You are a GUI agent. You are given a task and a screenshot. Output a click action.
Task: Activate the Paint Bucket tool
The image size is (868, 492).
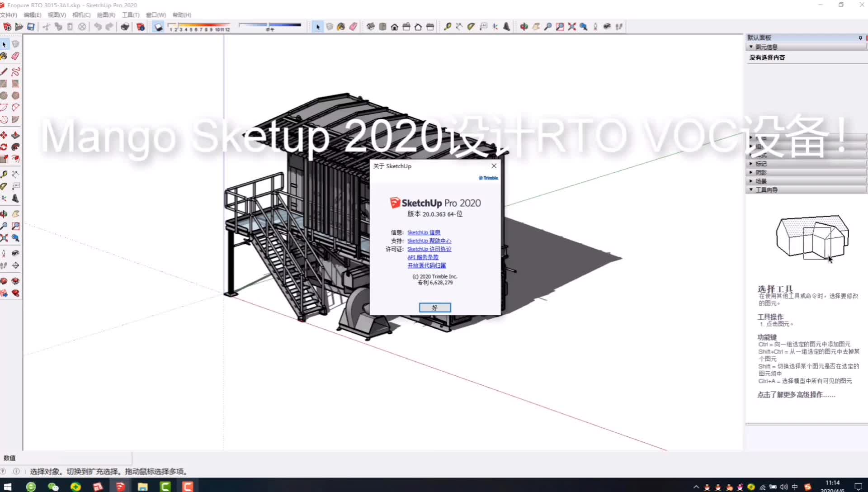[4, 56]
